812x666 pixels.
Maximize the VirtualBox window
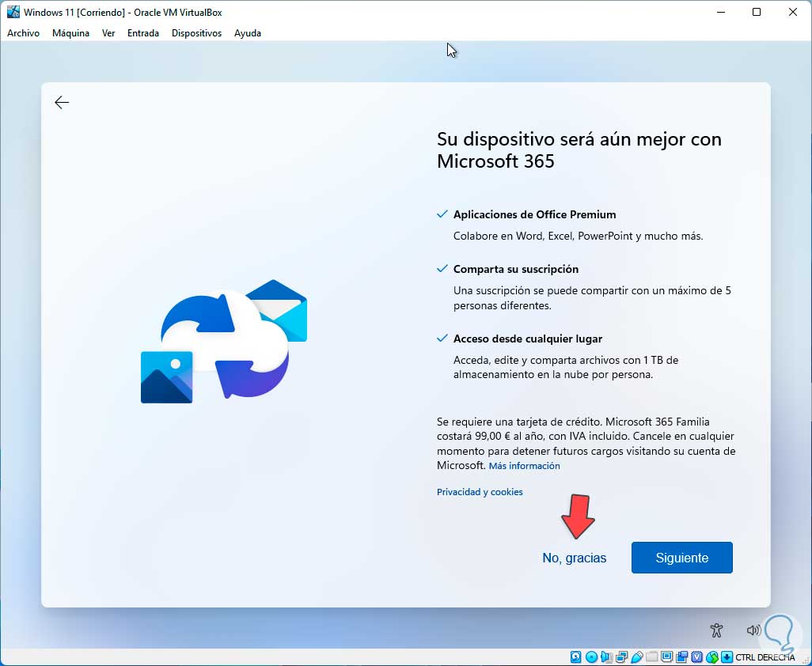coord(757,12)
